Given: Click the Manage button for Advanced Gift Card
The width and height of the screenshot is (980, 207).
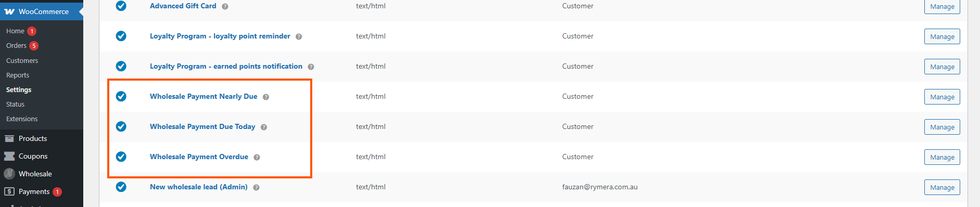Looking at the screenshot, I should [x=942, y=7].
